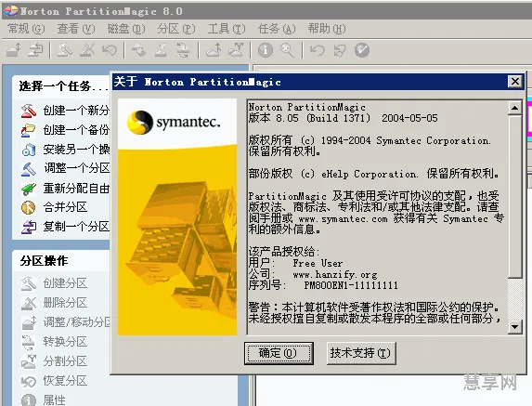Select 恢复分区 under 分区操作
The image size is (532, 406).
[54, 381]
